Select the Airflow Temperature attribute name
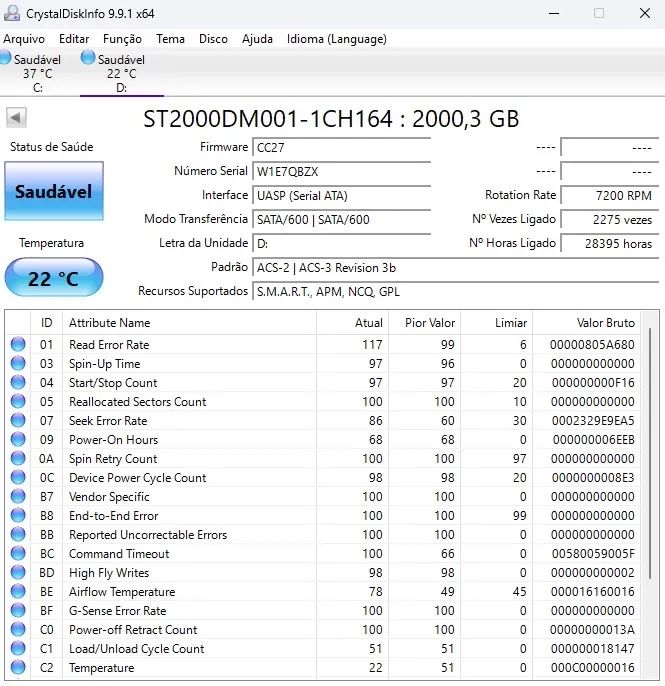Viewport: 665px width, 686px height. [122, 592]
